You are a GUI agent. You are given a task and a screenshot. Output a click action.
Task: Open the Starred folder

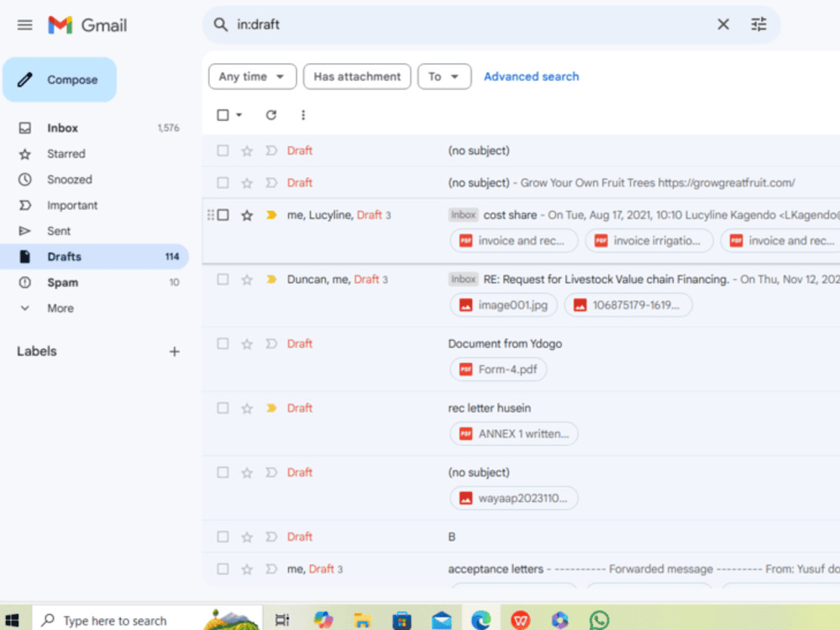pos(66,154)
